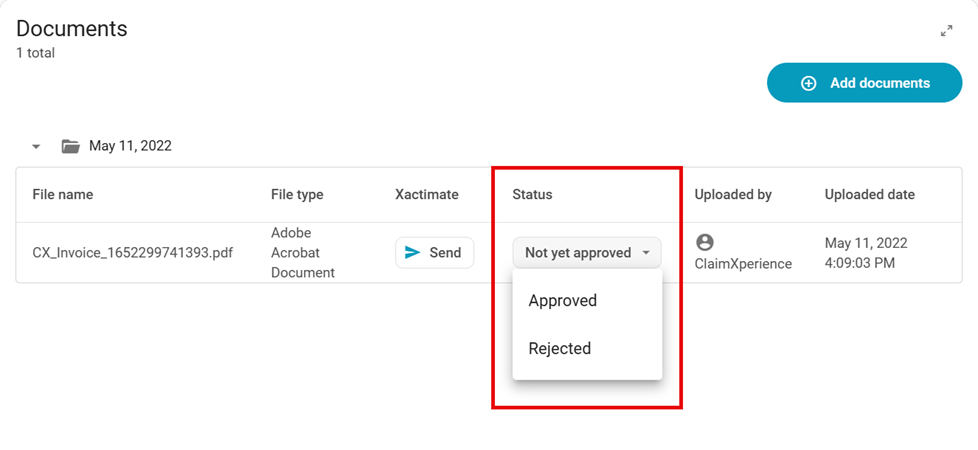
Task: Click the Uploaded date column header
Action: coord(869,195)
